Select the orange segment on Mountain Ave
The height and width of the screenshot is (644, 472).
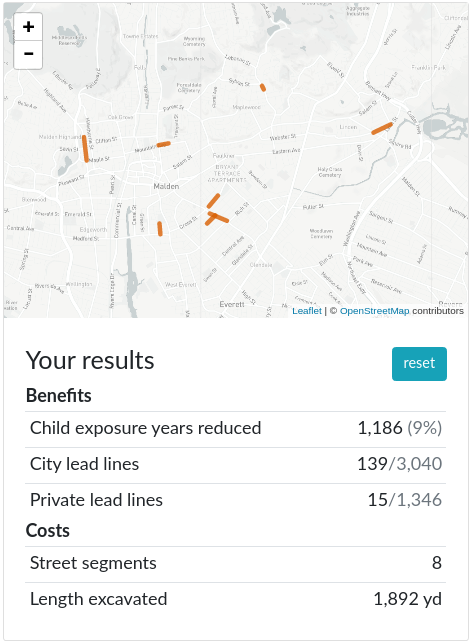coord(163,144)
